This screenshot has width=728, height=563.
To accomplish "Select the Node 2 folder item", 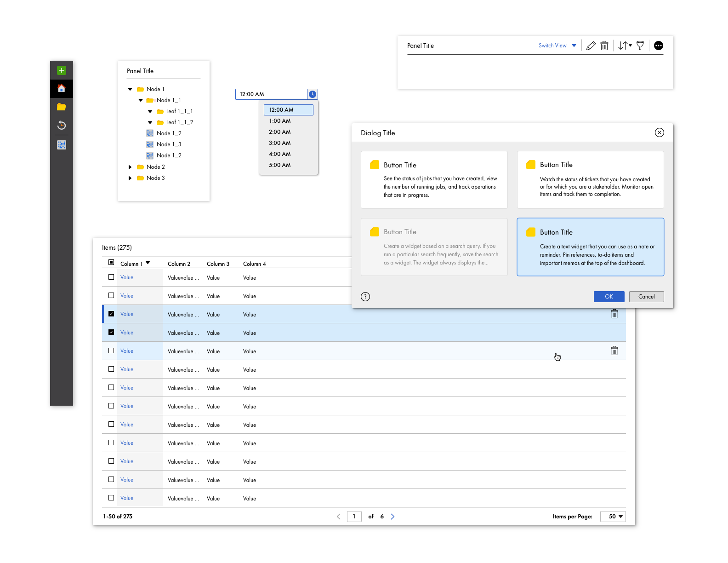I will click(x=151, y=167).
